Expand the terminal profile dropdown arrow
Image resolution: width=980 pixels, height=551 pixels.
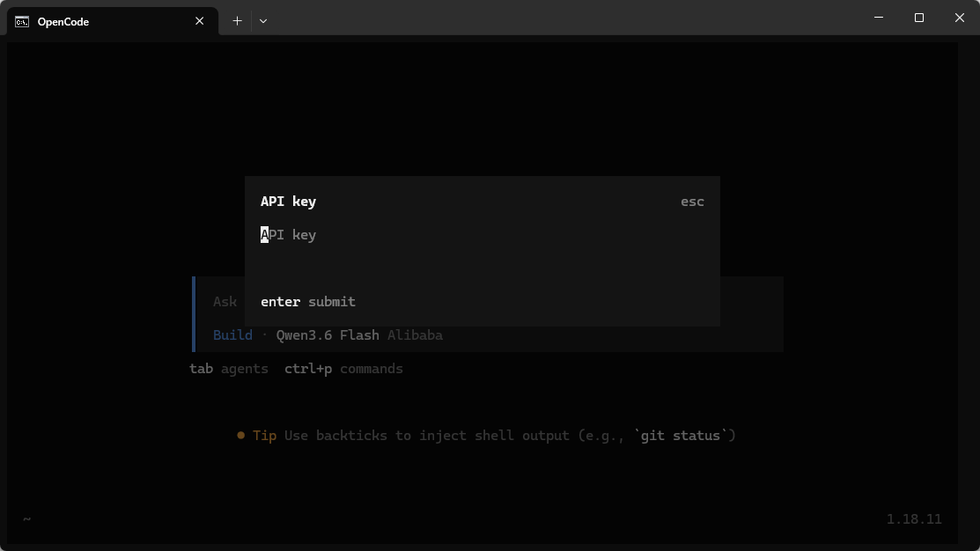[263, 21]
